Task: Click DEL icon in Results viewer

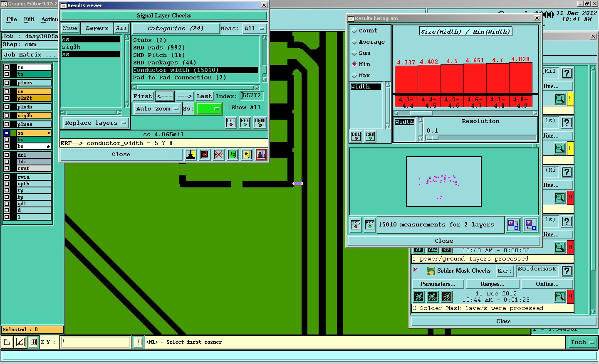Action: pyautogui.click(x=231, y=123)
